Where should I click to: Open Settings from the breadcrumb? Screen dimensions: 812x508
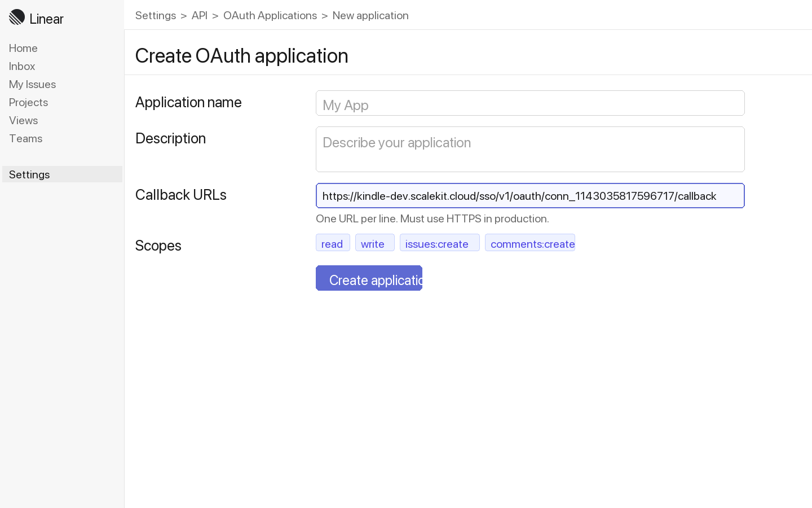coord(156,15)
